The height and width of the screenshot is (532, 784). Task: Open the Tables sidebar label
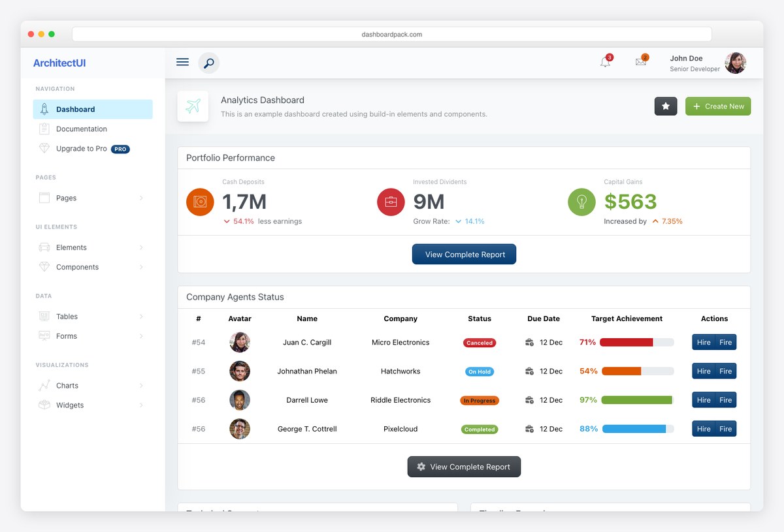click(x=67, y=317)
